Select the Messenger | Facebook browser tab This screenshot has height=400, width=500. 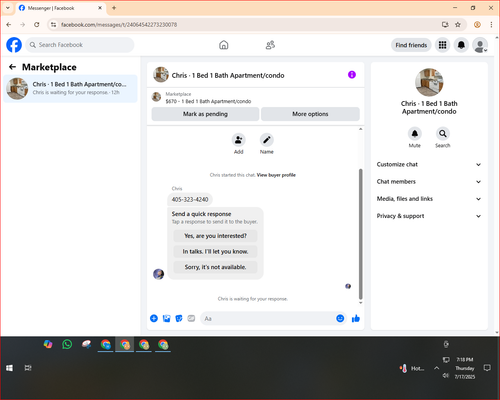click(60, 8)
